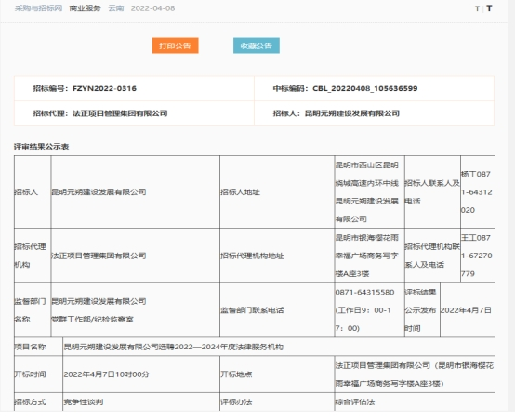Viewport: 515px width, 420px height.
Task: Open the 商业服务 category link
Action: [x=85, y=8]
